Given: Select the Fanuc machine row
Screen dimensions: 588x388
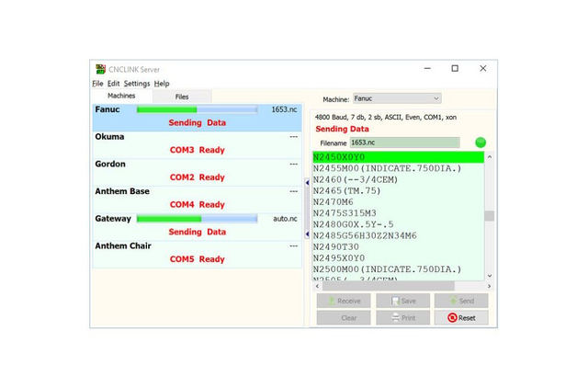Looking at the screenshot, I should pos(197,118).
